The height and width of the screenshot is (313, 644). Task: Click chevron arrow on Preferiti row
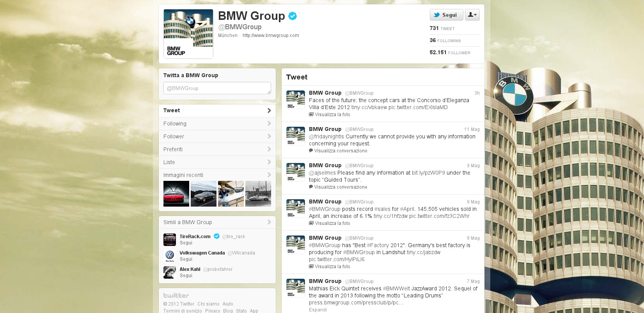(269, 149)
